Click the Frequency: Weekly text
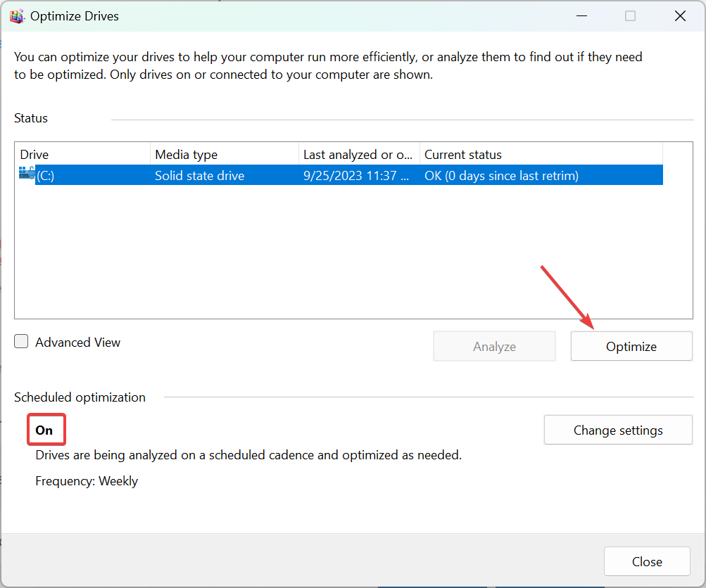Viewport: 706px width, 588px height. pyautogui.click(x=86, y=480)
